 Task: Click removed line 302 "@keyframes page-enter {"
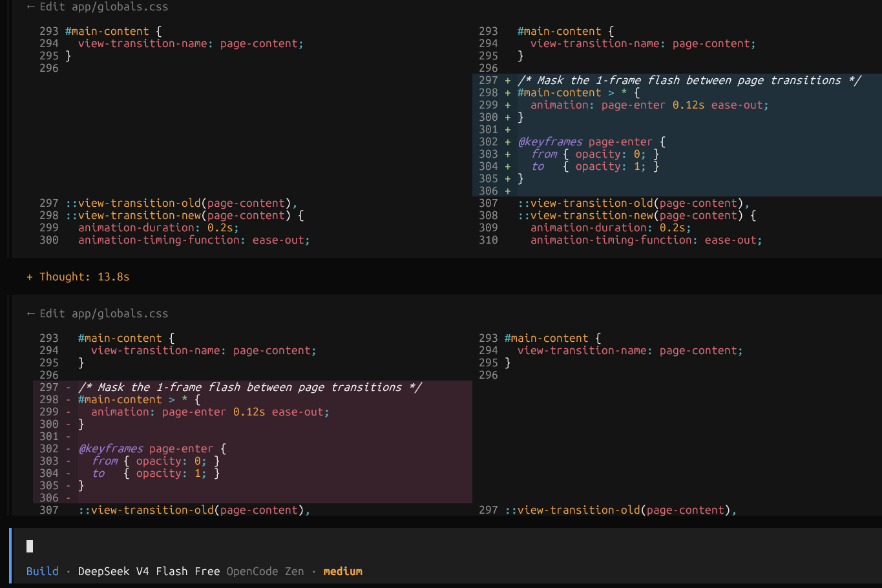click(x=152, y=448)
